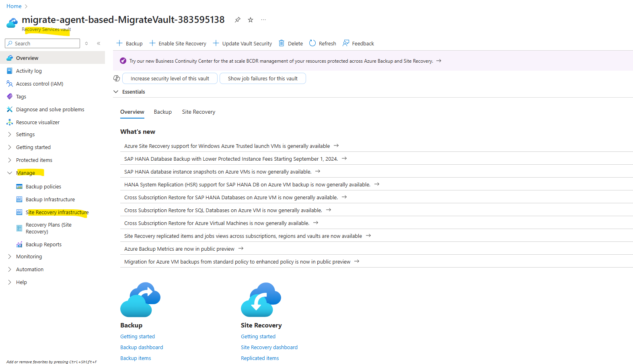Click the large Backup cloud icon

[140, 300]
